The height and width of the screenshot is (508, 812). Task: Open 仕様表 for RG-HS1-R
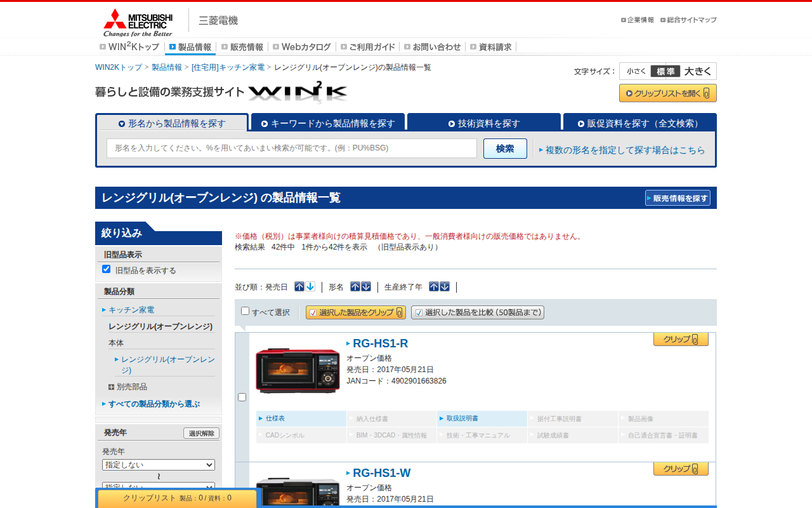click(x=301, y=418)
